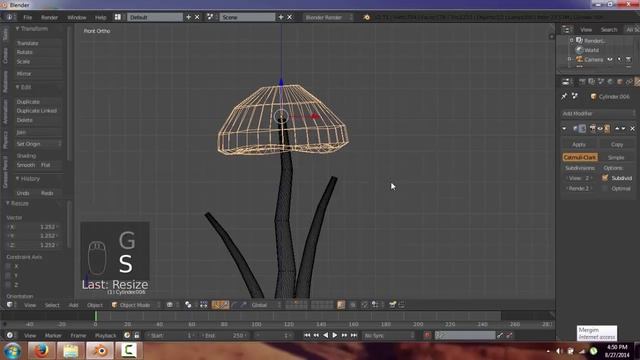This screenshot has height=360, width=640.
Task: Open the 3D view Select menu
Action: pyautogui.click(x=52, y=305)
